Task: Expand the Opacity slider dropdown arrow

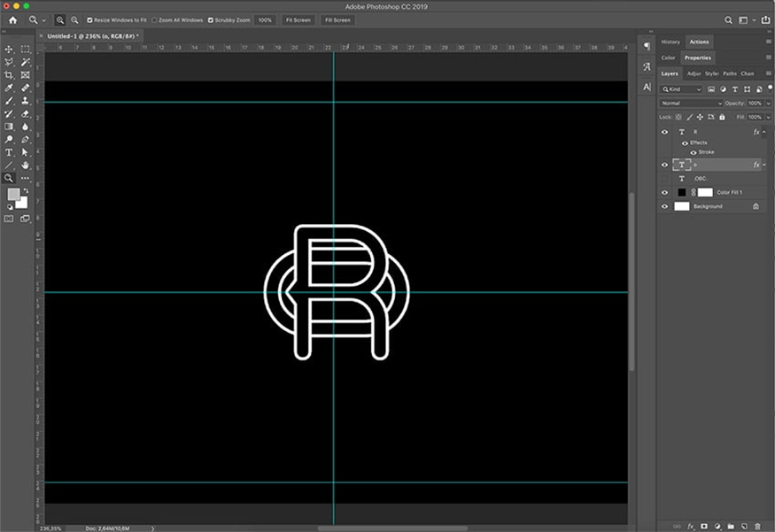Action: (x=766, y=104)
